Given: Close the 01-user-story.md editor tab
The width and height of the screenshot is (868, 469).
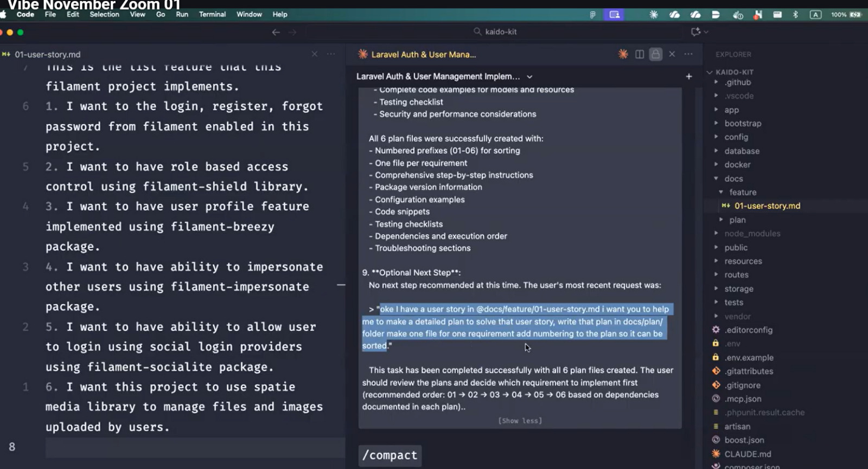Looking at the screenshot, I should point(315,54).
